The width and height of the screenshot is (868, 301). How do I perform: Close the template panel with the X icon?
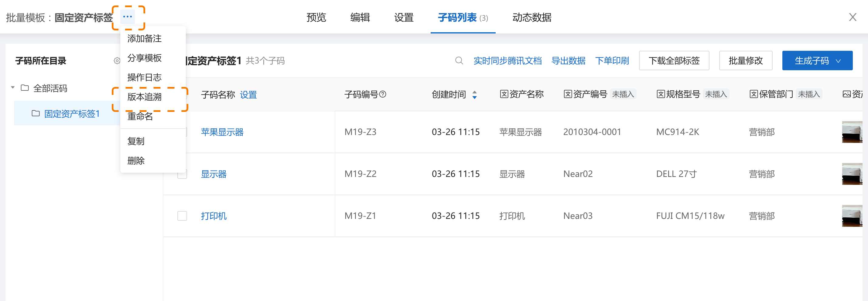click(x=853, y=17)
